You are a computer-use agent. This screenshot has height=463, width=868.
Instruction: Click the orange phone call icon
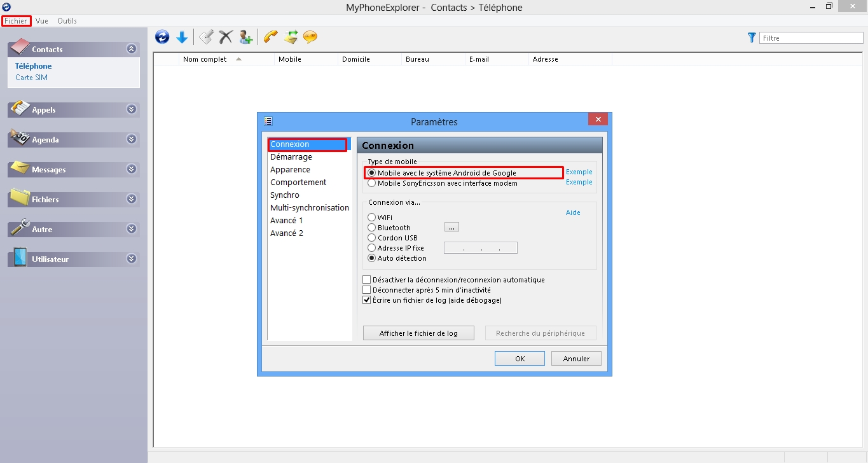point(271,38)
